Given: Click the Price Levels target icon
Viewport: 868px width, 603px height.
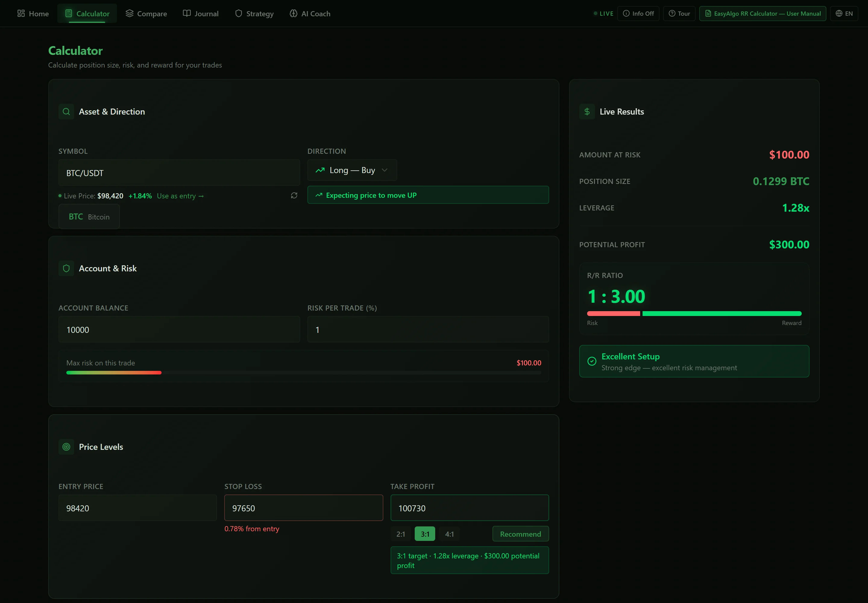Looking at the screenshot, I should point(66,447).
